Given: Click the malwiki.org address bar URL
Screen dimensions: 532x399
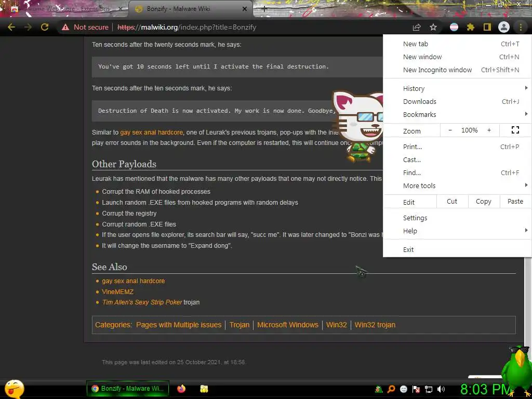Looking at the screenshot, I should tap(187, 27).
